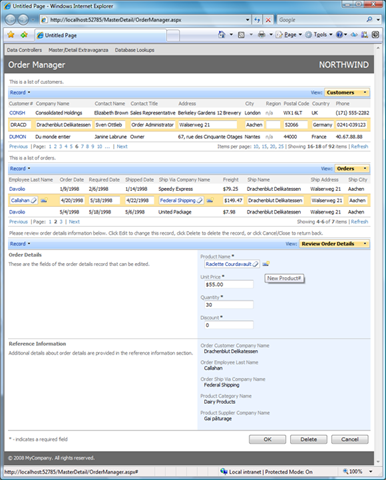Go to page 7 of customers

[82, 146]
